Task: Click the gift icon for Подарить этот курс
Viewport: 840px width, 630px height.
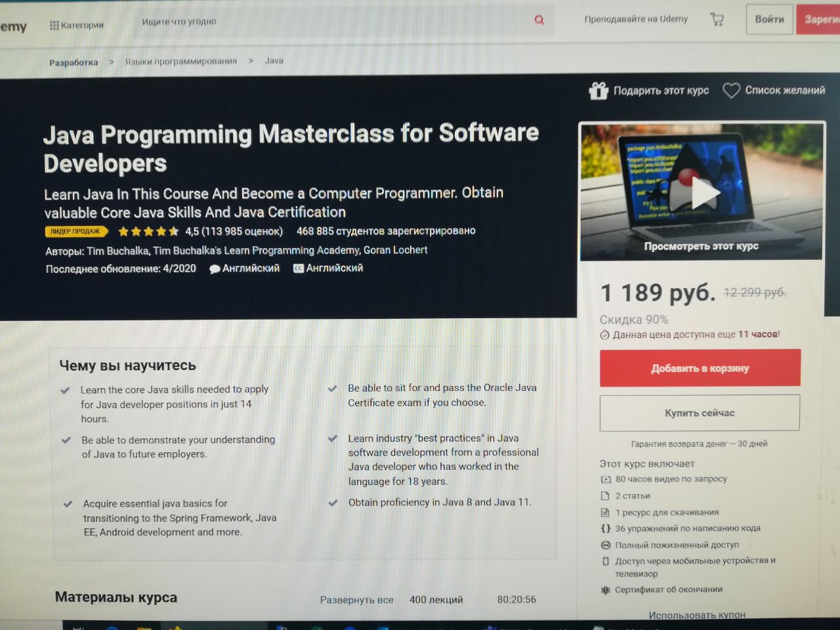Action: [598, 91]
